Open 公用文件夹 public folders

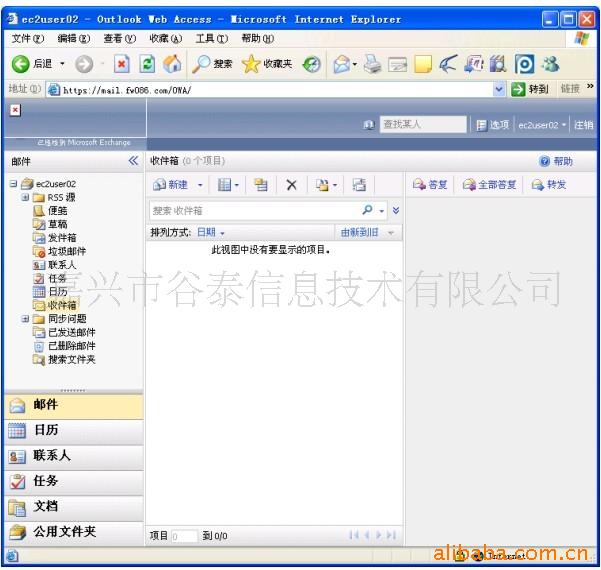74,532
